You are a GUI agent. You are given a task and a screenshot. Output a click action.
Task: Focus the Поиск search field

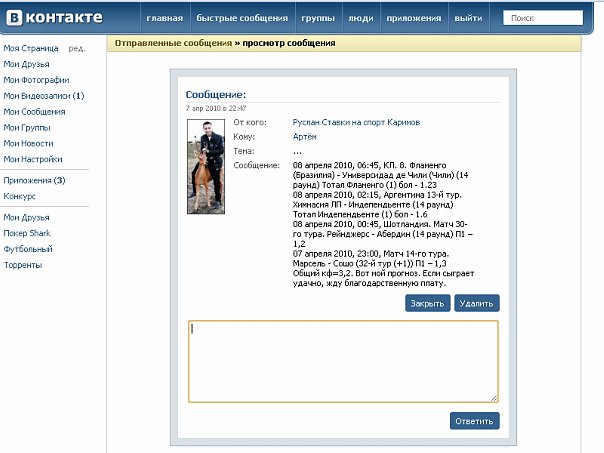545,18
